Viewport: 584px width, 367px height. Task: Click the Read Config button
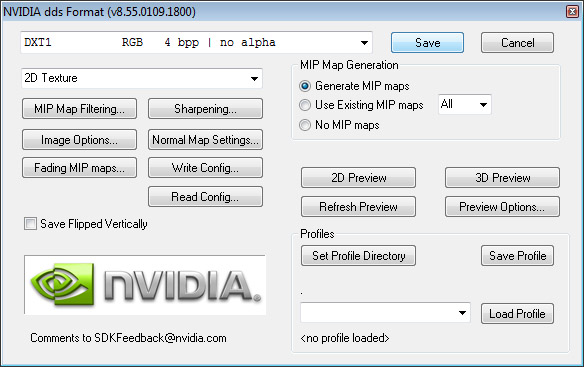[x=205, y=196]
